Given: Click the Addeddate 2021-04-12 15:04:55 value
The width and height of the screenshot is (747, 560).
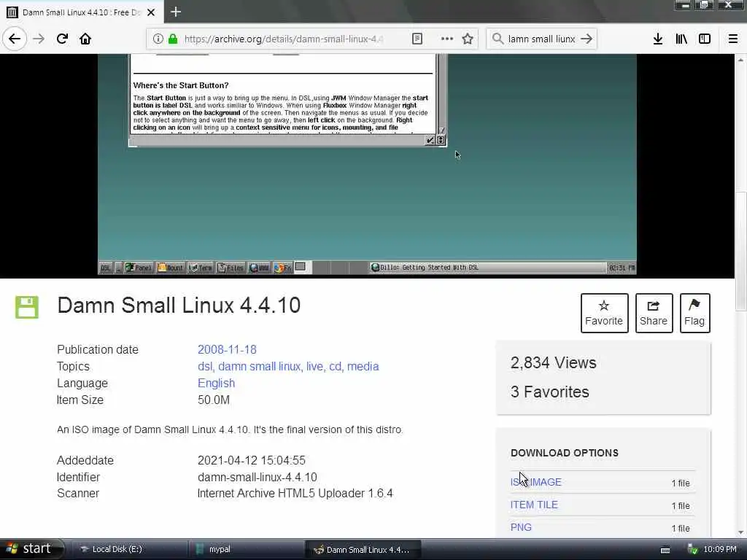Looking at the screenshot, I should click(252, 461).
